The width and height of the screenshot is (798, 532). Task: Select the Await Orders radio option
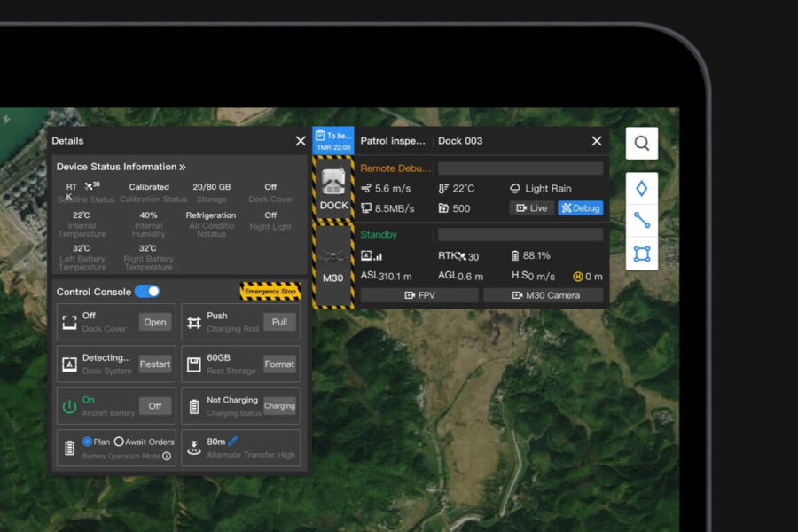pos(119,442)
